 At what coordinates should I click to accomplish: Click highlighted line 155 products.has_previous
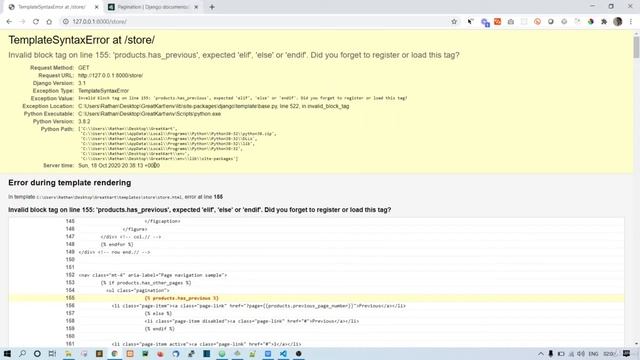coord(182,298)
